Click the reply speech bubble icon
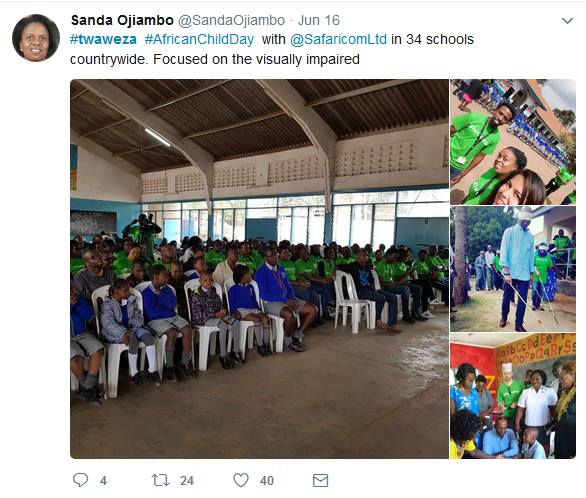This screenshot has width=586, height=498. (80, 480)
